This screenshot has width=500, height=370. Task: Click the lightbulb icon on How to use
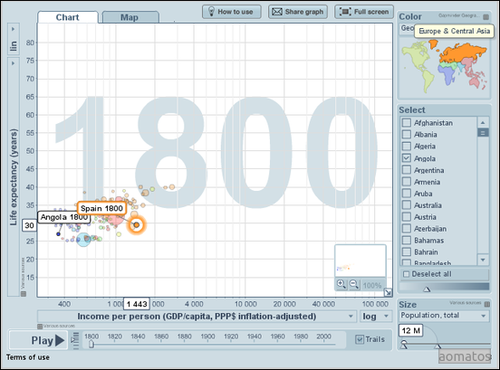click(x=211, y=11)
